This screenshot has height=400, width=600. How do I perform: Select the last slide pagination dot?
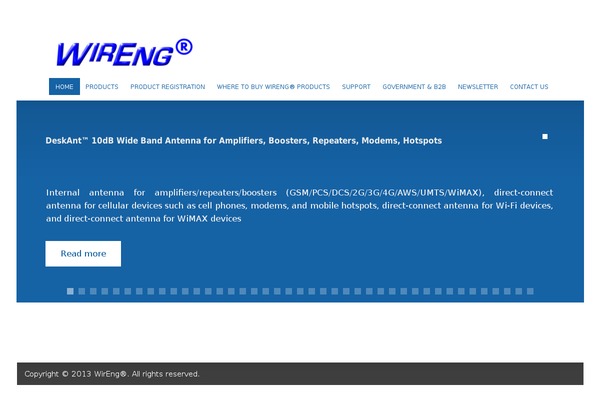530,291
